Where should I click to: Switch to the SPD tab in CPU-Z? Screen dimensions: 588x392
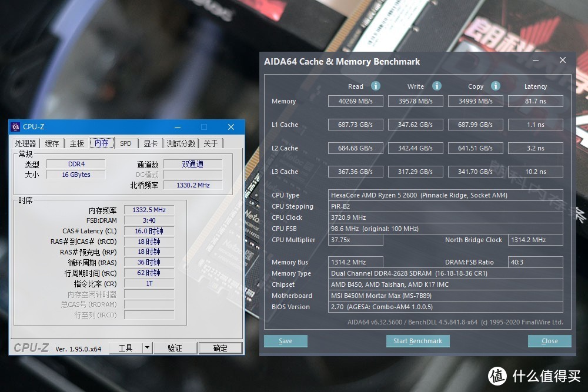[x=126, y=143]
